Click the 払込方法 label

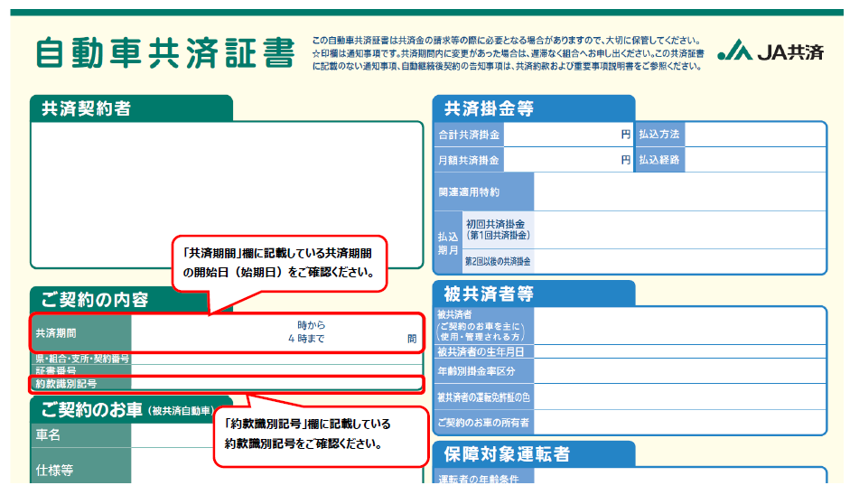coord(659,135)
